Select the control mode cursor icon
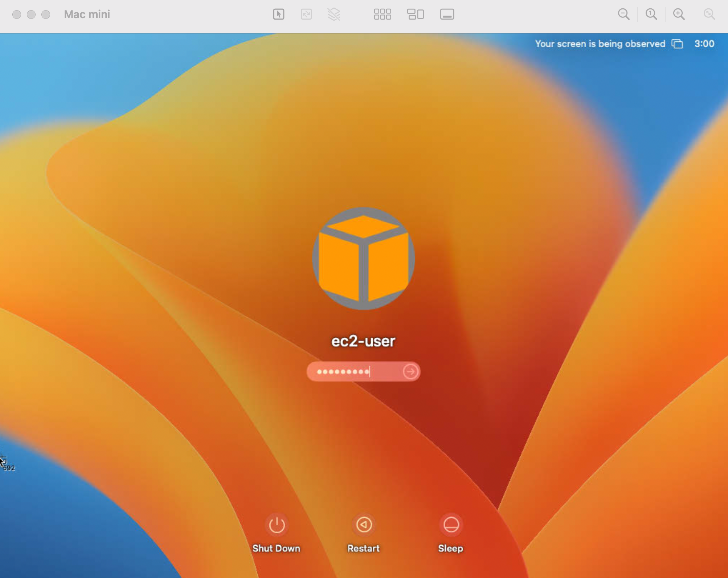Viewport: 728px width, 578px height. [278, 14]
